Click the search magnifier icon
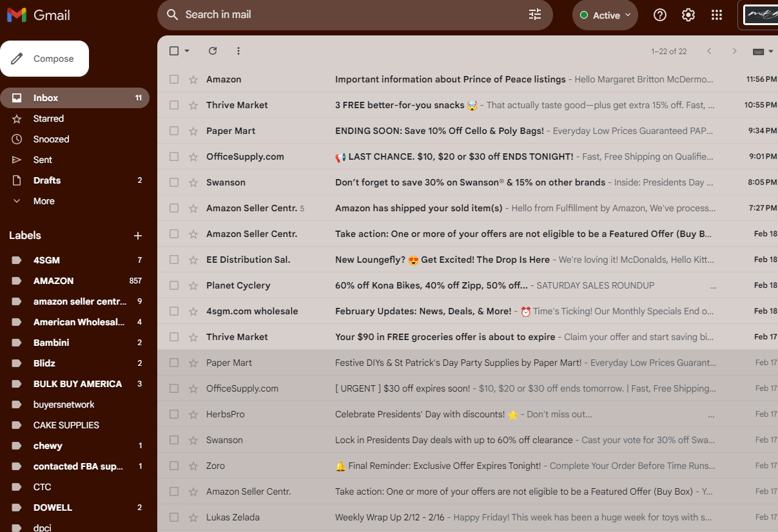The image size is (778, 532). coord(172,15)
